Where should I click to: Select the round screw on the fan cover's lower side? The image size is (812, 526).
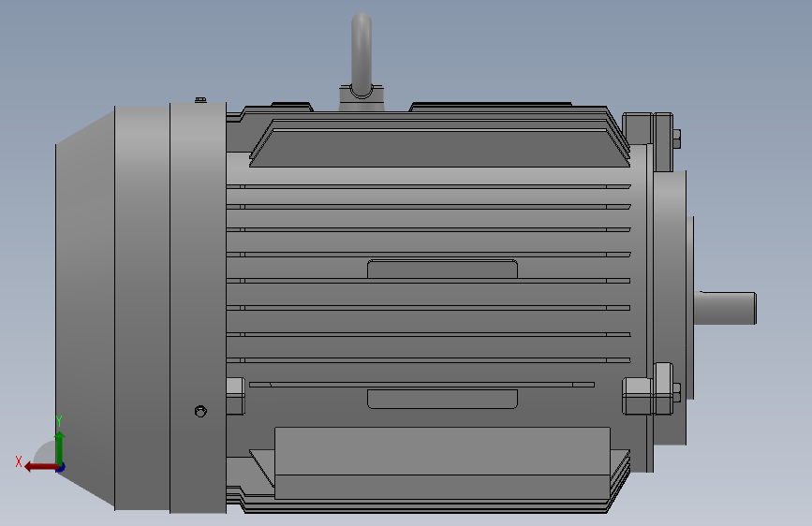point(200,411)
